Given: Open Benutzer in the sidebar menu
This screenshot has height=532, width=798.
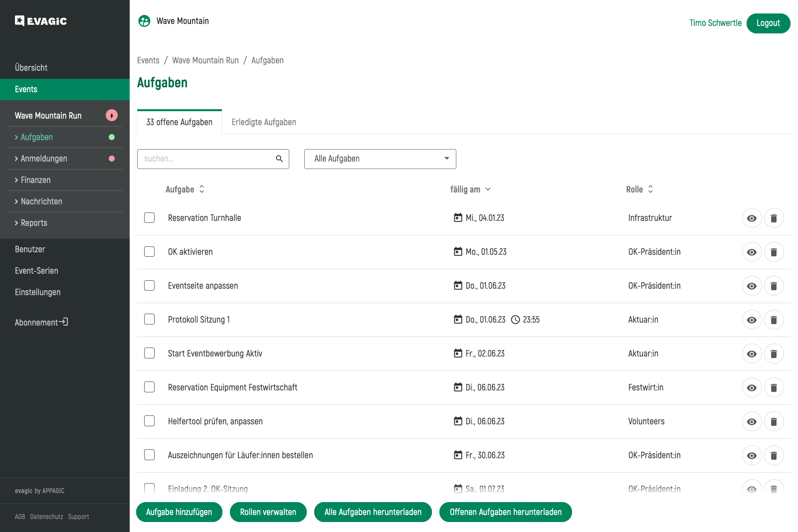Looking at the screenshot, I should click(30, 249).
